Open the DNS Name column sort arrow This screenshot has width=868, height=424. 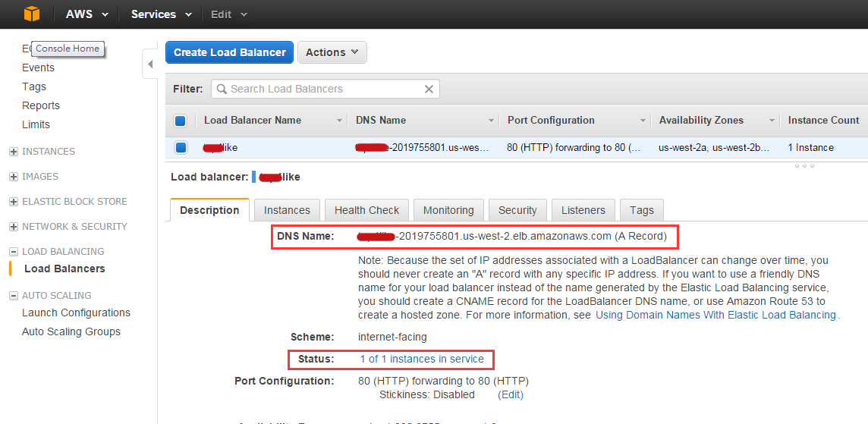coord(491,121)
